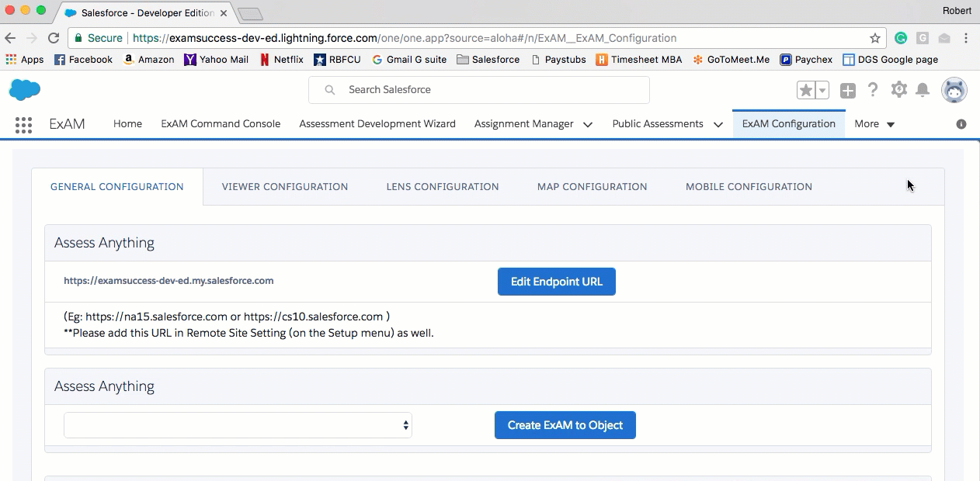Open the Assignment Manager tab
Viewport: 980px width, 481px height.
pos(523,124)
